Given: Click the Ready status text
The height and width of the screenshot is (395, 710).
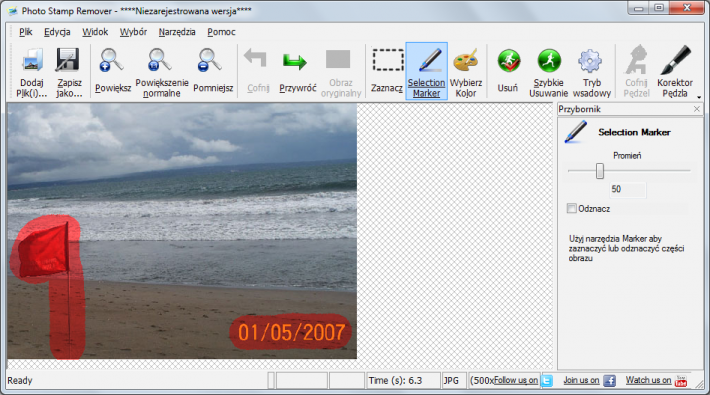Looking at the screenshot, I should (19, 381).
